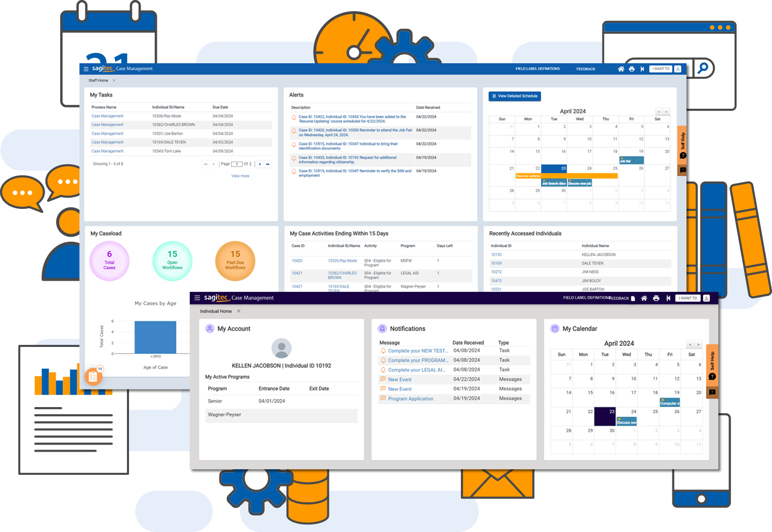Switch to the Individual Home tab
This screenshot has width=772, height=532.
[x=216, y=311]
